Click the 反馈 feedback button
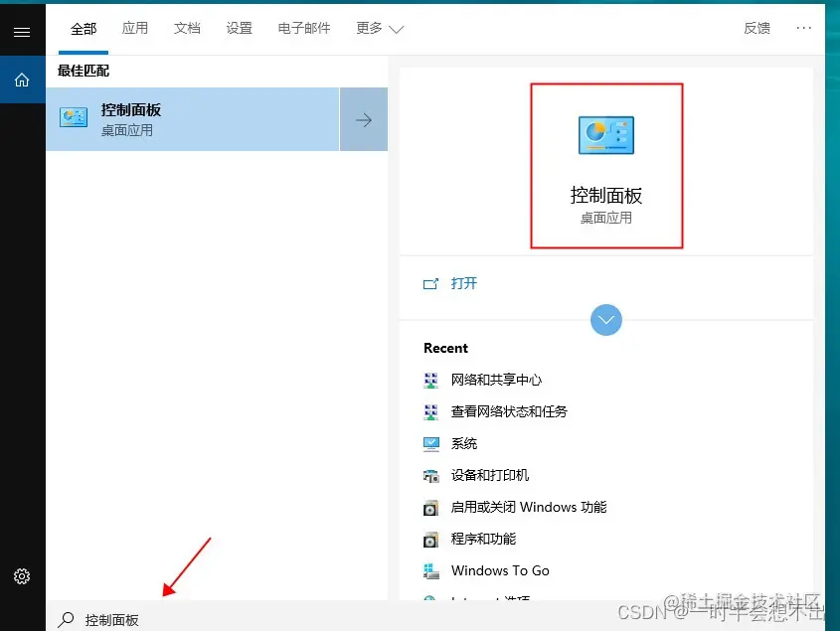The image size is (840, 631). click(756, 28)
